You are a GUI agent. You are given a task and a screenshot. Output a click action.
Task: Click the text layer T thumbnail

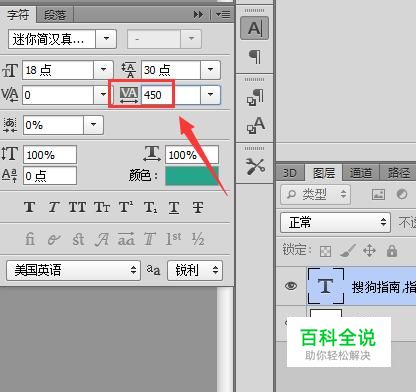click(326, 286)
